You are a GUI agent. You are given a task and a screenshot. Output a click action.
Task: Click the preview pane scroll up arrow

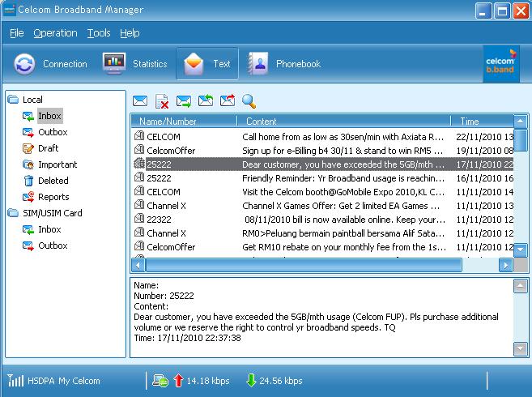point(520,286)
